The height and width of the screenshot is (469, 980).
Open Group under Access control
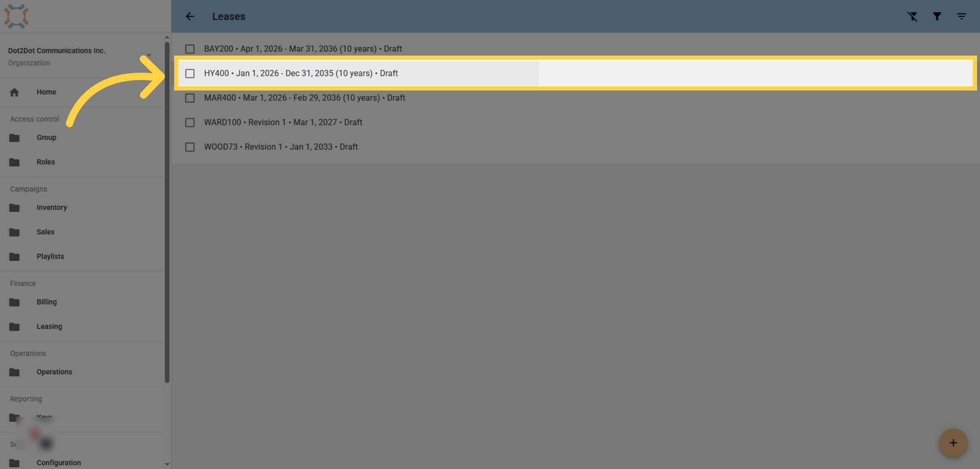(x=82, y=138)
